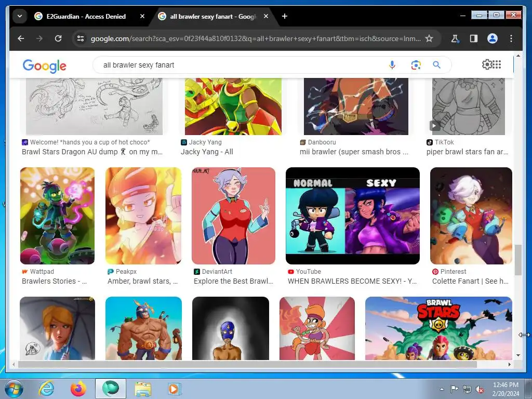
Task: Select the all brawler sexy fanart tab
Action: (212, 16)
